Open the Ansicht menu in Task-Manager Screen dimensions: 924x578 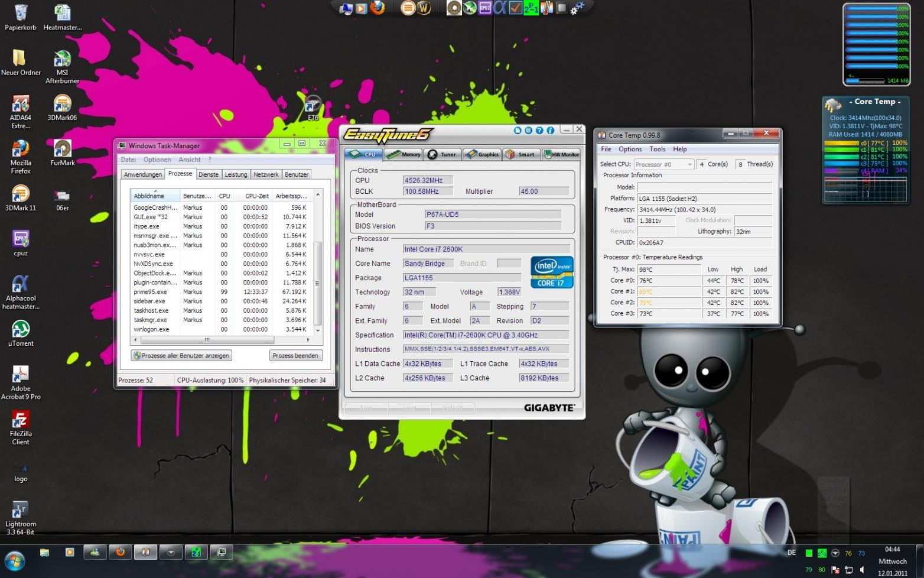point(190,160)
